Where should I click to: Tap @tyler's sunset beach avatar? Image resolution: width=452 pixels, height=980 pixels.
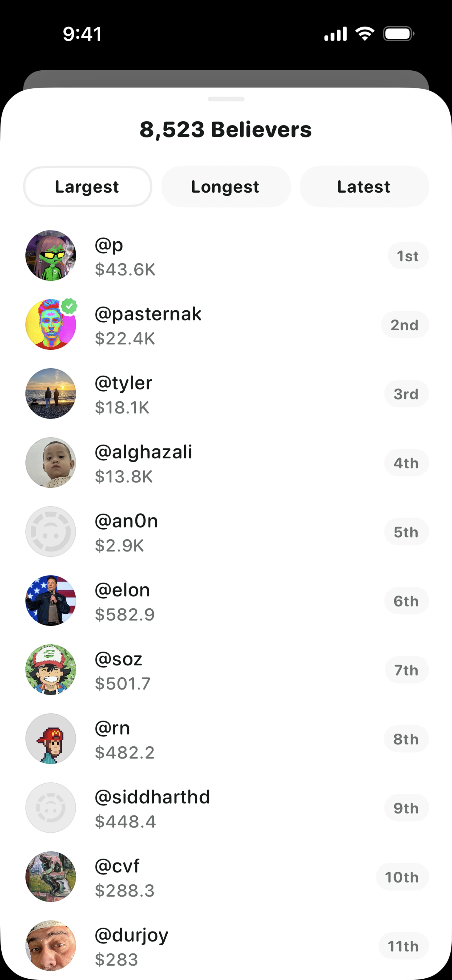point(51,393)
